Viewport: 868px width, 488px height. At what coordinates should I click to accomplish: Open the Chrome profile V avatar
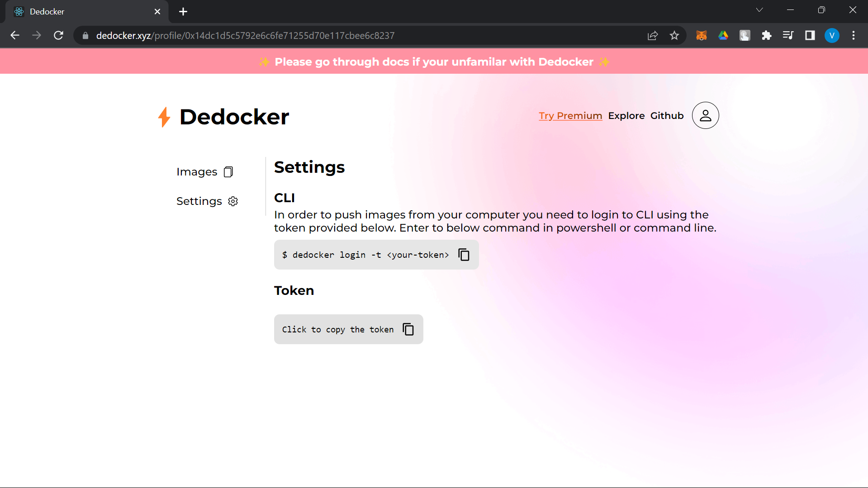coord(832,35)
